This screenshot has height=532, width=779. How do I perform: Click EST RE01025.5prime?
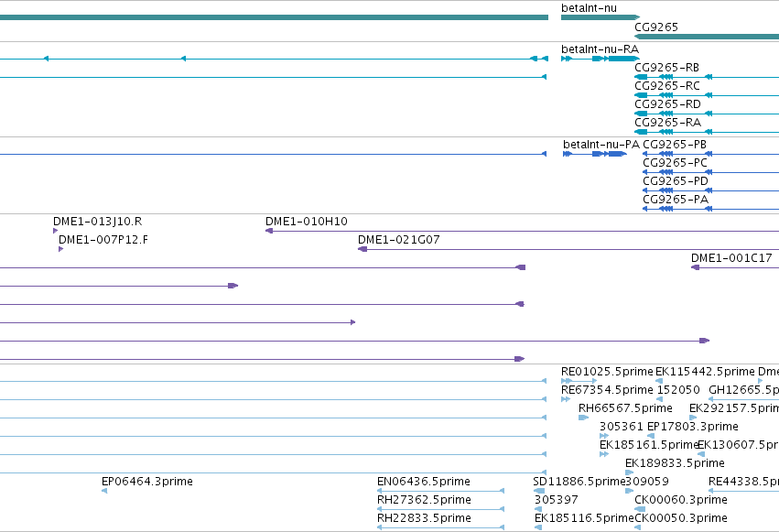click(x=607, y=372)
